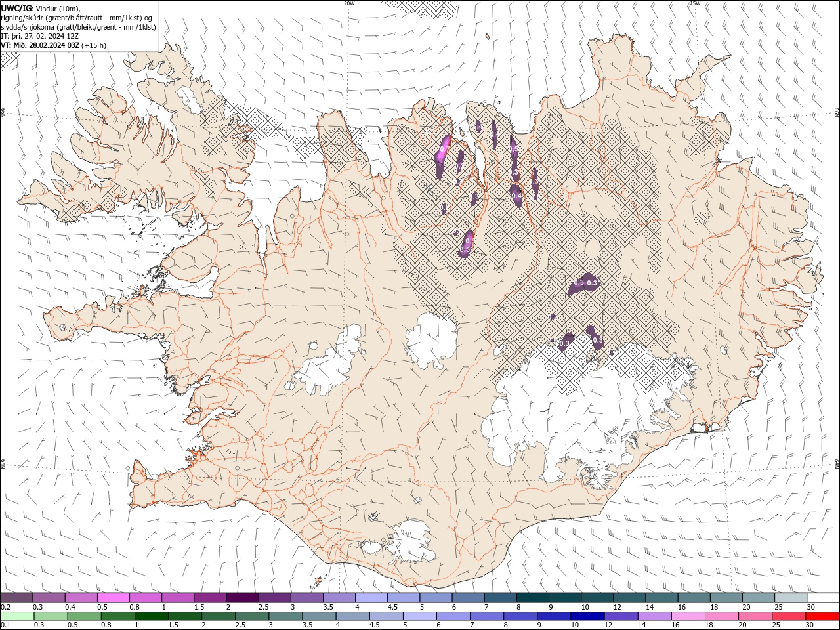Screen dimensions: 840x630
Task: Select the light pink bottom-row swatch labeled 16
Action: pos(688,616)
